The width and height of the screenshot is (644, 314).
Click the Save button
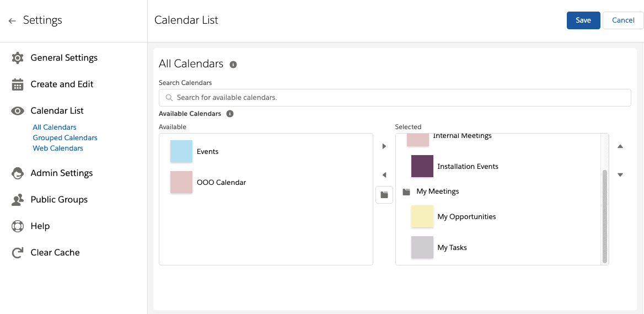[583, 20]
